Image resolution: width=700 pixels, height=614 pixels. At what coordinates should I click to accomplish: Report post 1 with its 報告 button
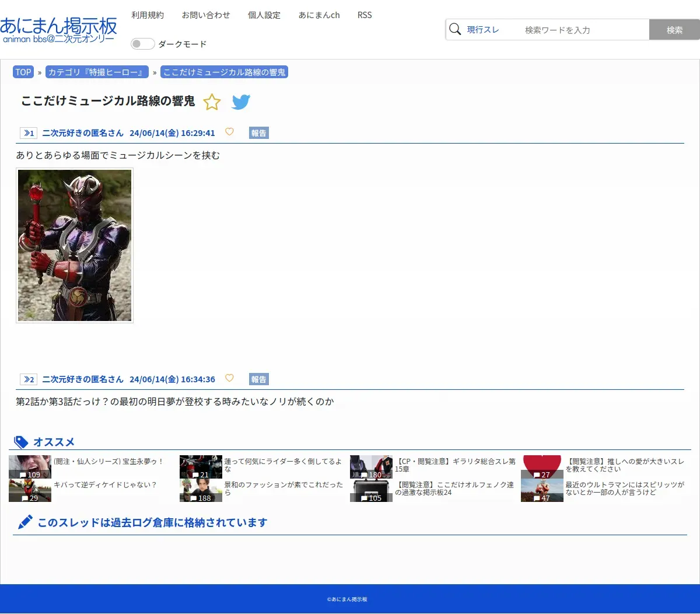259,133
